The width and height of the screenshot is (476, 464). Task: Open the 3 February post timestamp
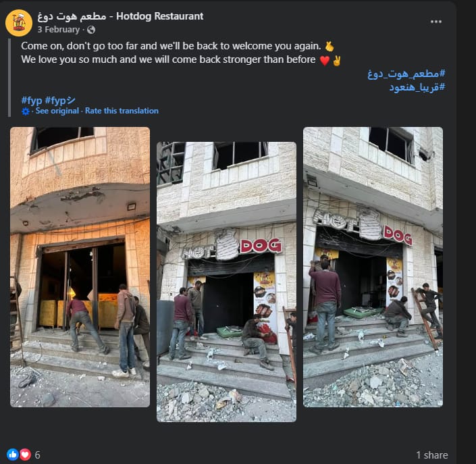59,30
